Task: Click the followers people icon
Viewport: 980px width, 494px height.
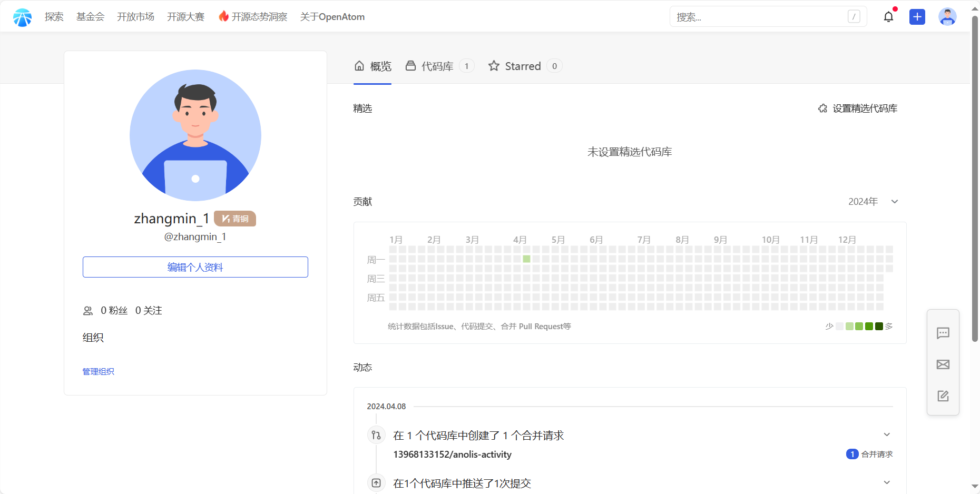Action: (88, 311)
